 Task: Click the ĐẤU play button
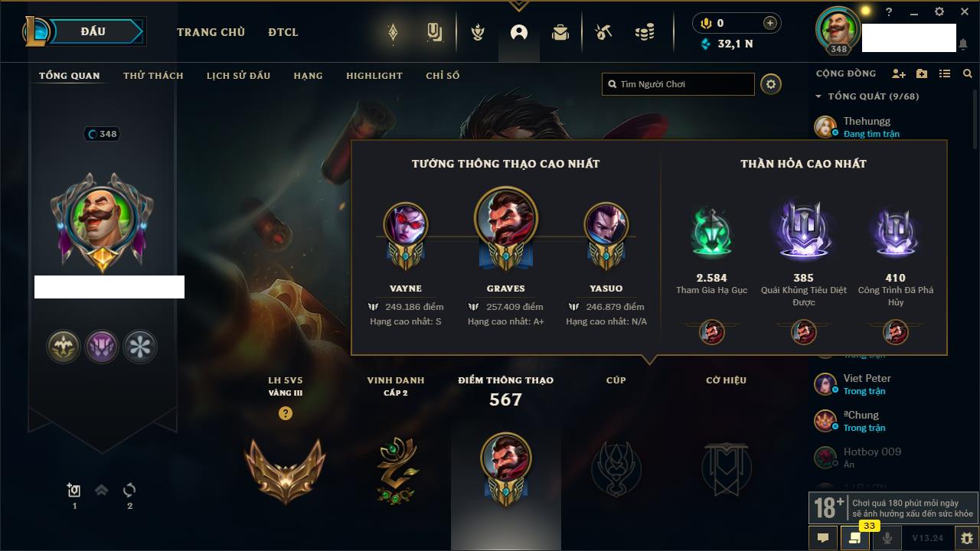(x=93, y=31)
